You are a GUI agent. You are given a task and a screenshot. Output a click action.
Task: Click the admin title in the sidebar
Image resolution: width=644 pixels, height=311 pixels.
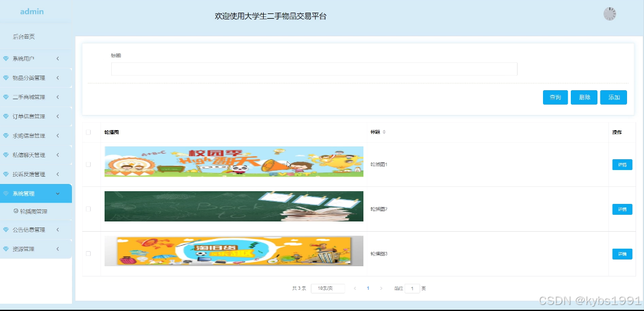[31, 11]
